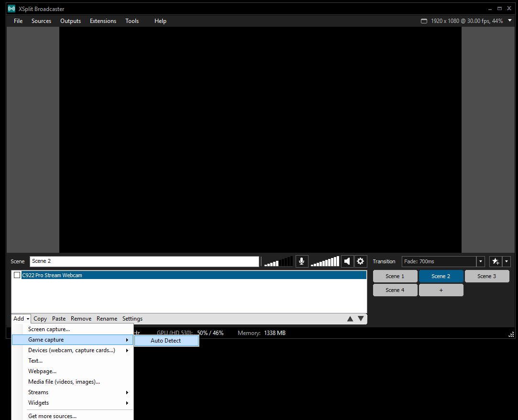Add a Webpage source
The image size is (518, 420).
[x=73, y=371]
